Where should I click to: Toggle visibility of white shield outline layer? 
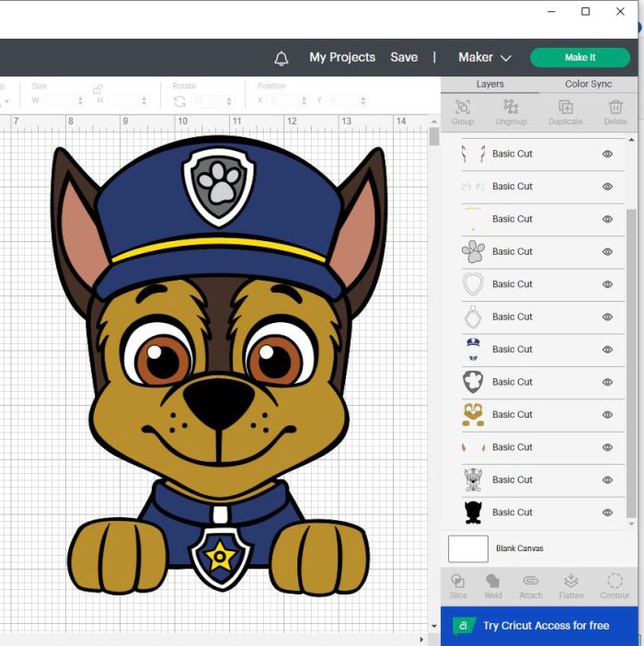[x=607, y=284]
